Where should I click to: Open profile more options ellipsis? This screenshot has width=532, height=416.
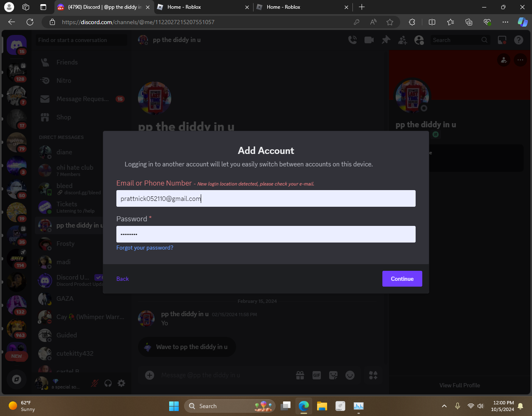click(x=520, y=60)
